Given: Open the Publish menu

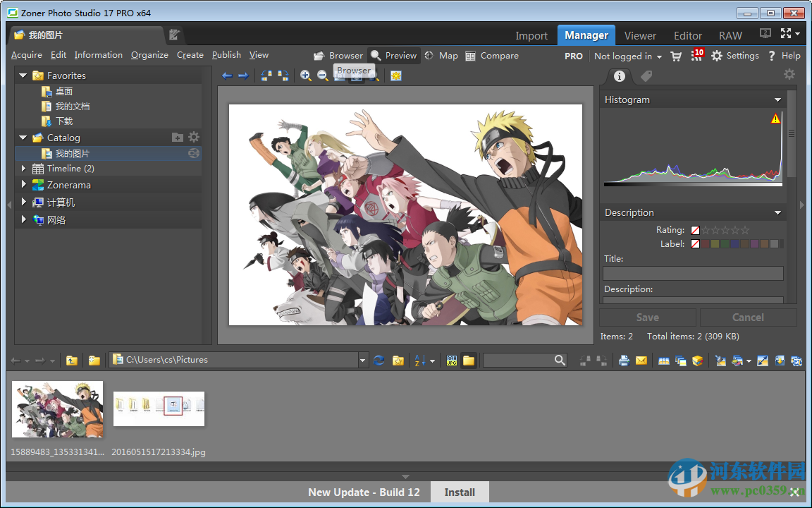Looking at the screenshot, I should 226,54.
